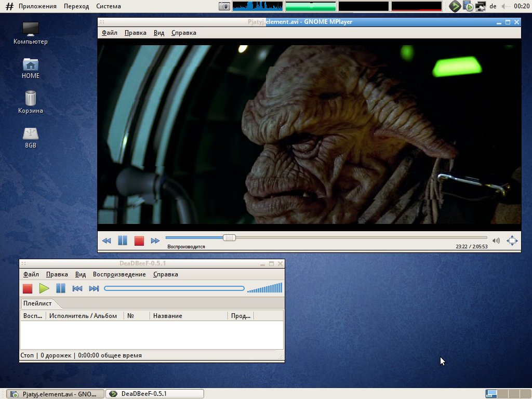Open the Вид menu in DeaDBeeF
Screen dimensions: 532x399
point(81,274)
